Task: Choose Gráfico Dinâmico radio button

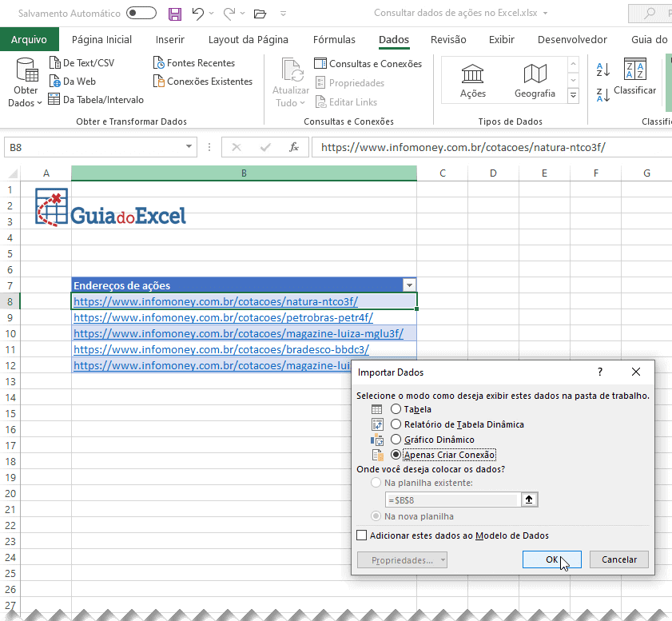Action: click(x=396, y=440)
